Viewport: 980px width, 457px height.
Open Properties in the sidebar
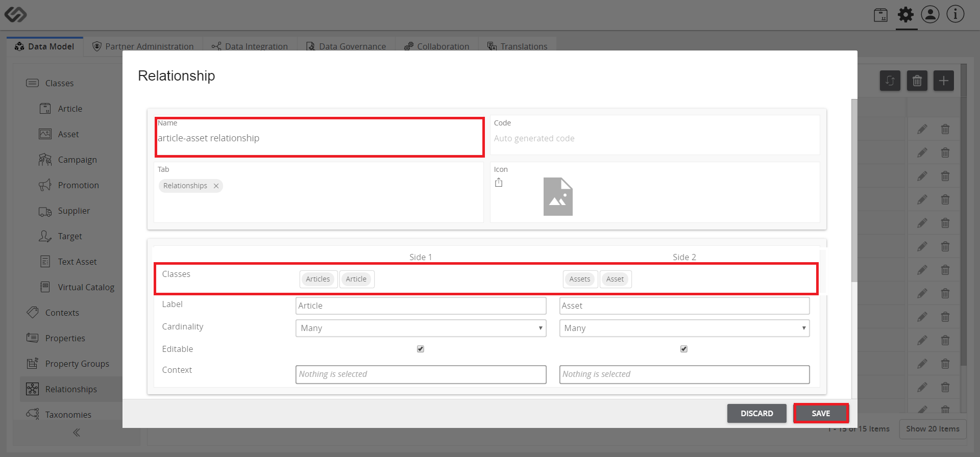point(65,338)
